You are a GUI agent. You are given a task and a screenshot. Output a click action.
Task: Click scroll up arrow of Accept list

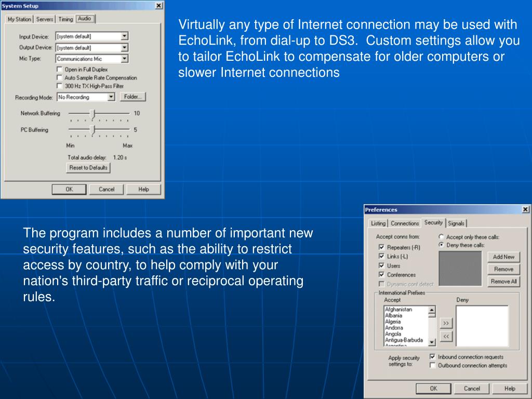click(432, 310)
